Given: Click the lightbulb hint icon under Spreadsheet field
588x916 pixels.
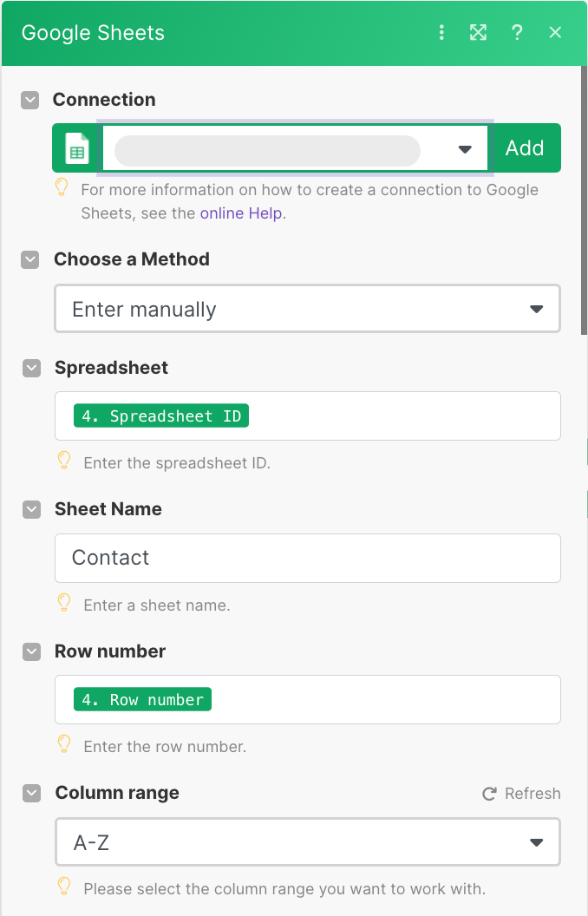Looking at the screenshot, I should click(x=64, y=461).
